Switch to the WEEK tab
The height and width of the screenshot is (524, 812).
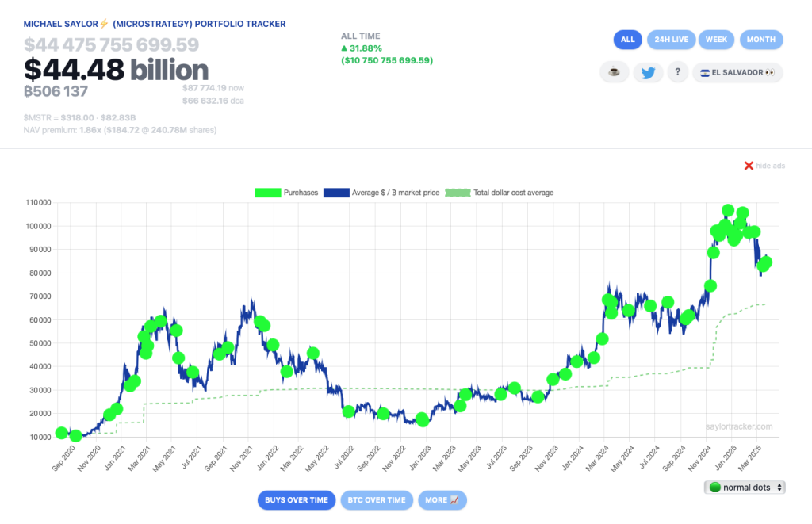click(x=716, y=40)
